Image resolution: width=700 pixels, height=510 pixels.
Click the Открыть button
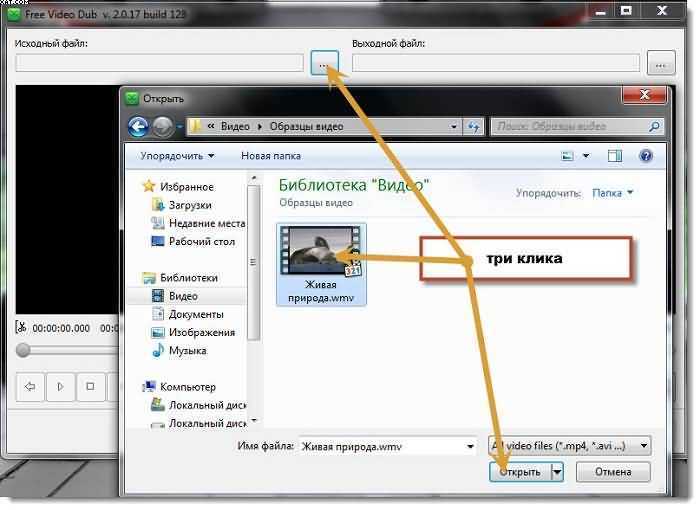[520, 472]
